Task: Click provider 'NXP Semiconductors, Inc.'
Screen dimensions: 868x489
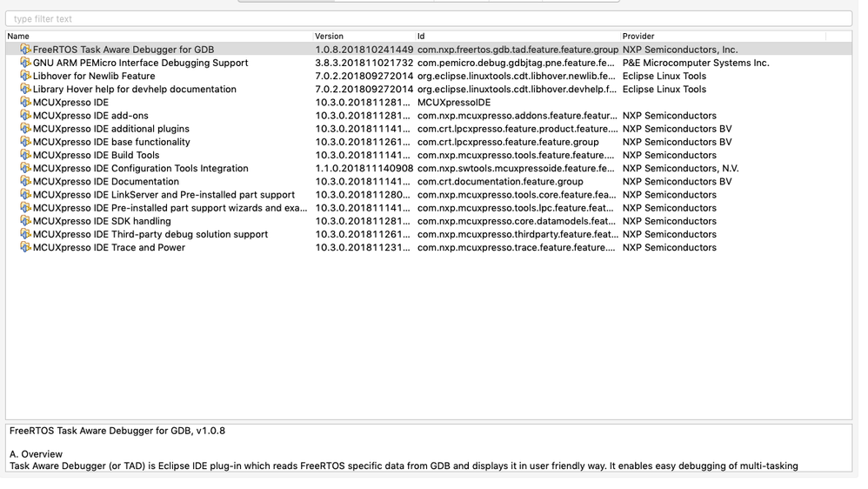Action: pos(680,50)
